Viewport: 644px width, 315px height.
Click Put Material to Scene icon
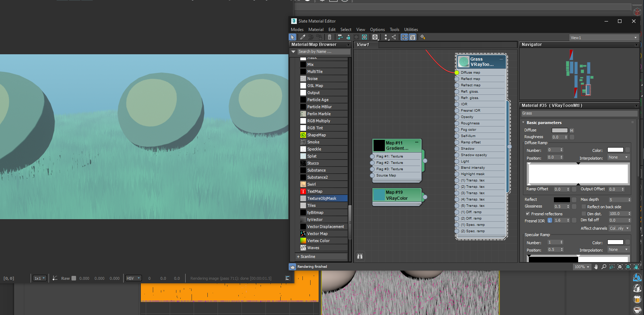pyautogui.click(x=311, y=37)
